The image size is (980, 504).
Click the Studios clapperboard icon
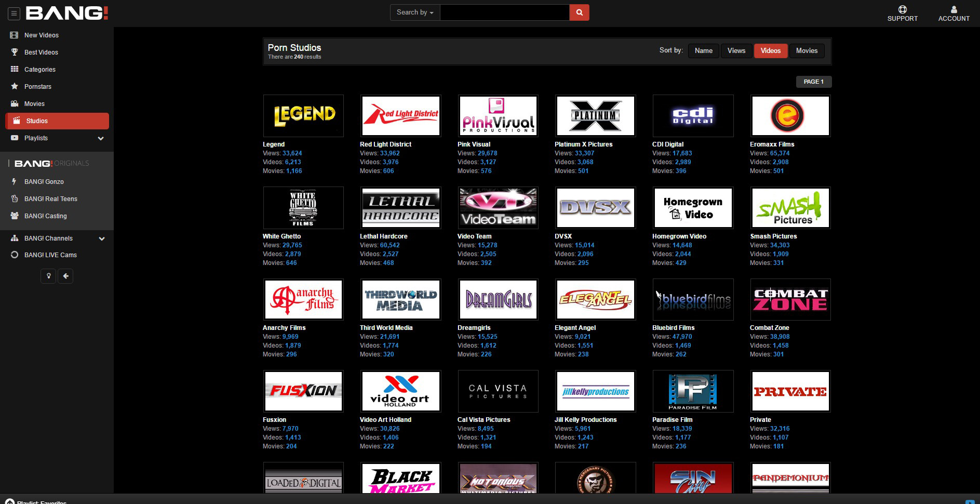click(17, 121)
